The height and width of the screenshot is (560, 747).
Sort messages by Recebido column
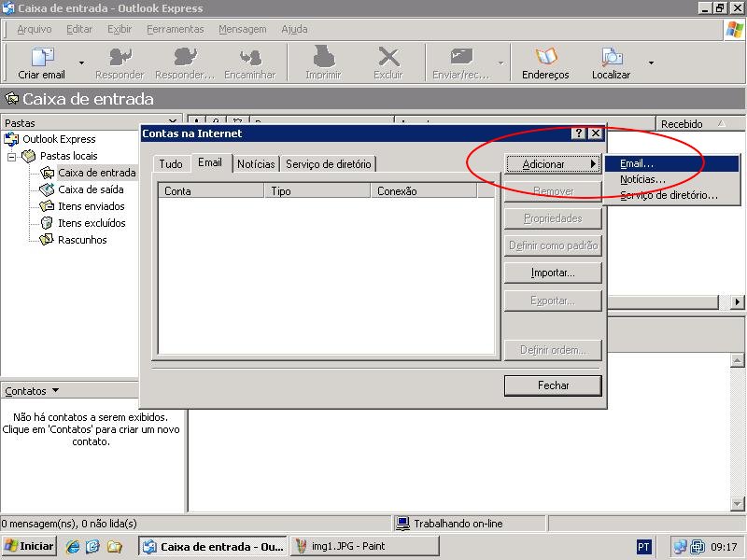(700, 124)
